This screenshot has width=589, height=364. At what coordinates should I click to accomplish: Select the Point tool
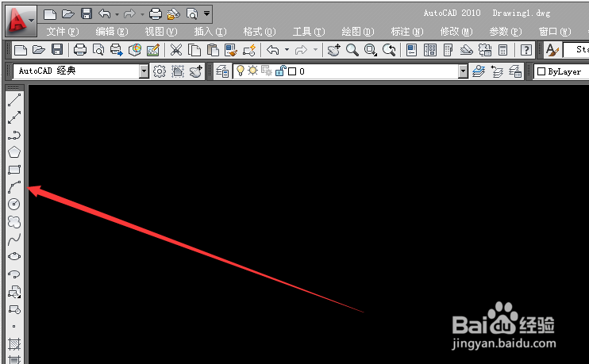tap(14, 326)
